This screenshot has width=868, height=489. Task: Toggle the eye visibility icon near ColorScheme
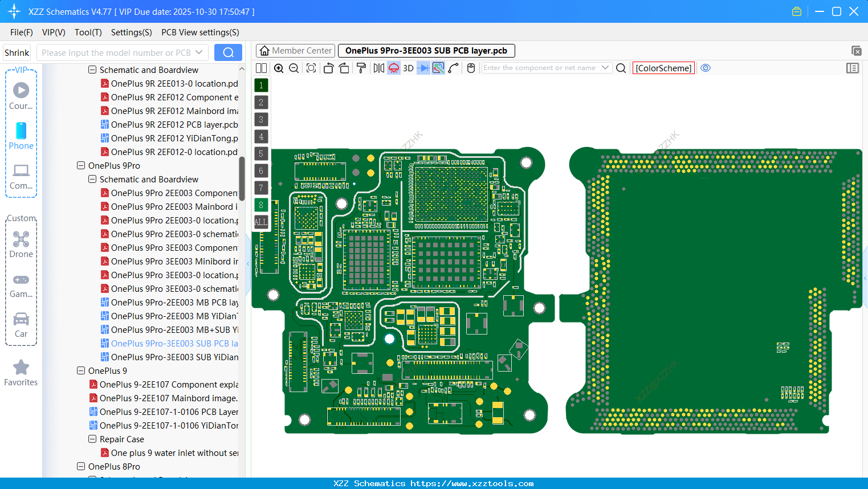click(706, 68)
